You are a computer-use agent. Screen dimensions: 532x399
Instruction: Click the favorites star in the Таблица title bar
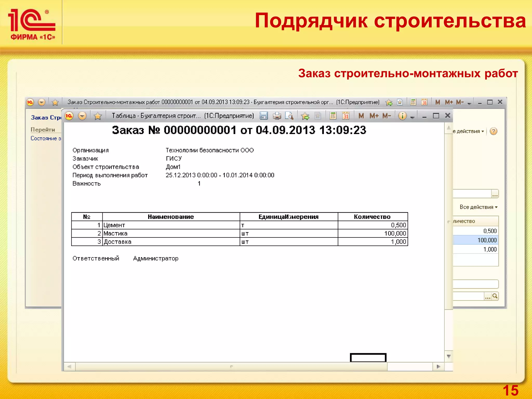98,116
